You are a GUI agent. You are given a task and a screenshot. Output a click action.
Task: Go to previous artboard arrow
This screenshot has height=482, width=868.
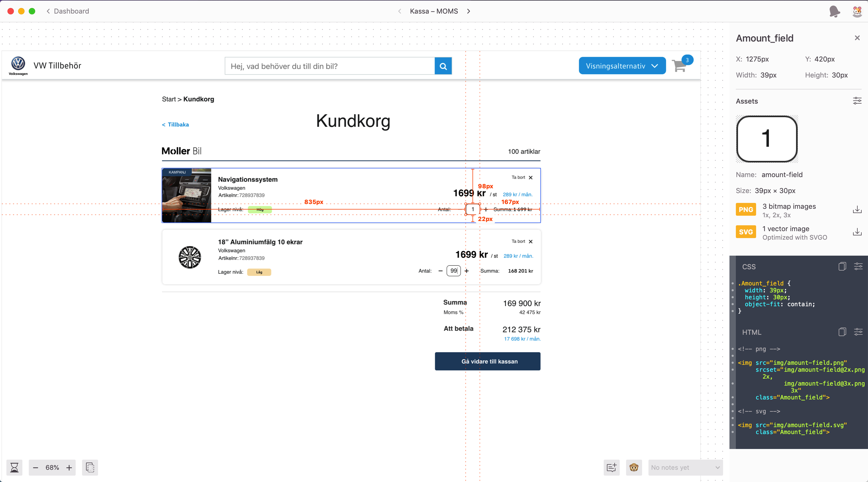coord(400,11)
